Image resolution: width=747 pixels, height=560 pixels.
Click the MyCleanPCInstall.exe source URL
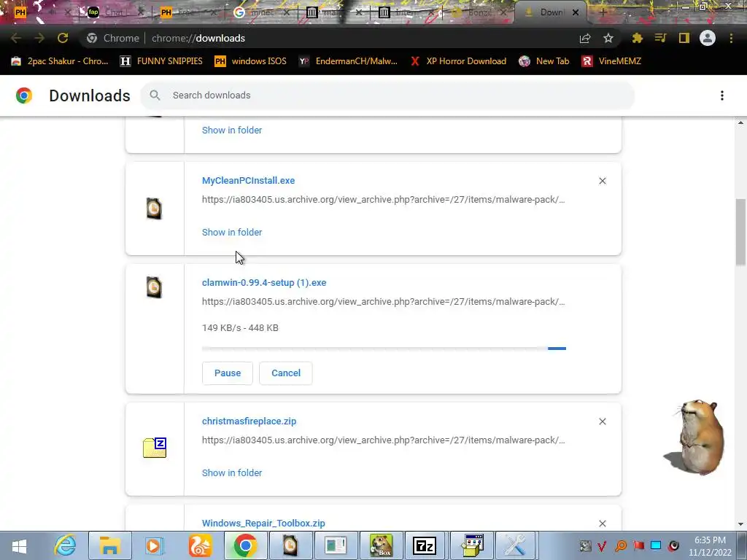tap(384, 200)
